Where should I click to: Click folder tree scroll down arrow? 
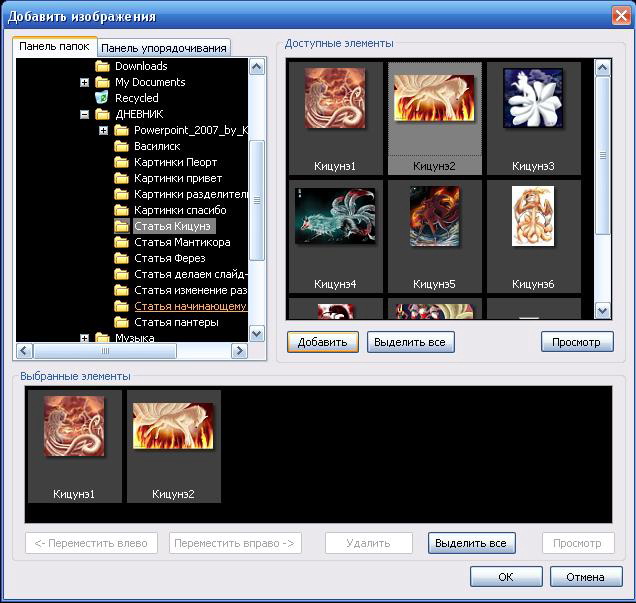point(257,334)
